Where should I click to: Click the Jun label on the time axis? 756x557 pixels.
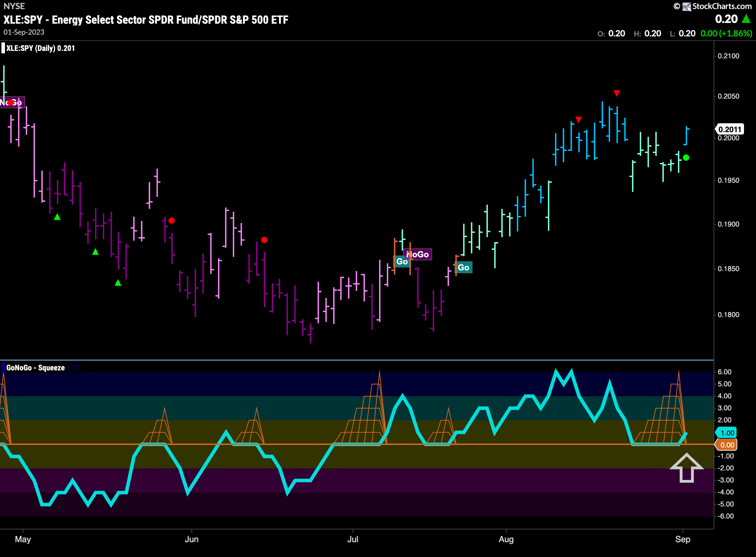192,539
